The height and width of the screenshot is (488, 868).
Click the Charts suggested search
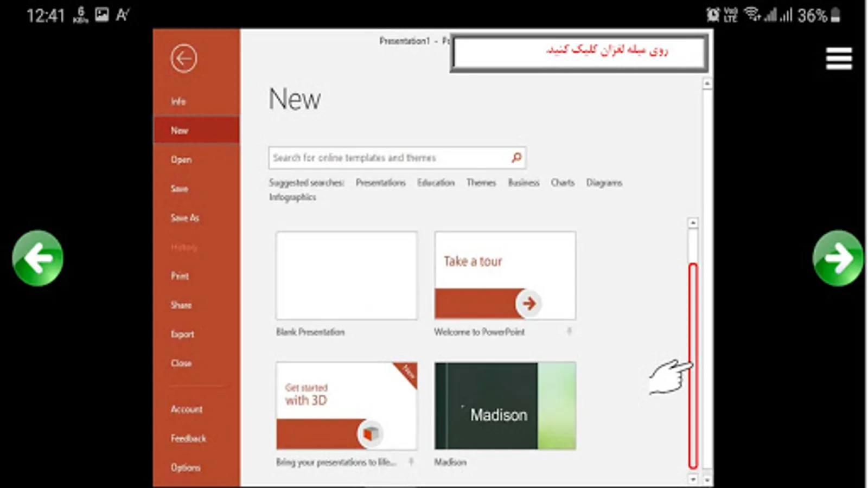(x=563, y=183)
